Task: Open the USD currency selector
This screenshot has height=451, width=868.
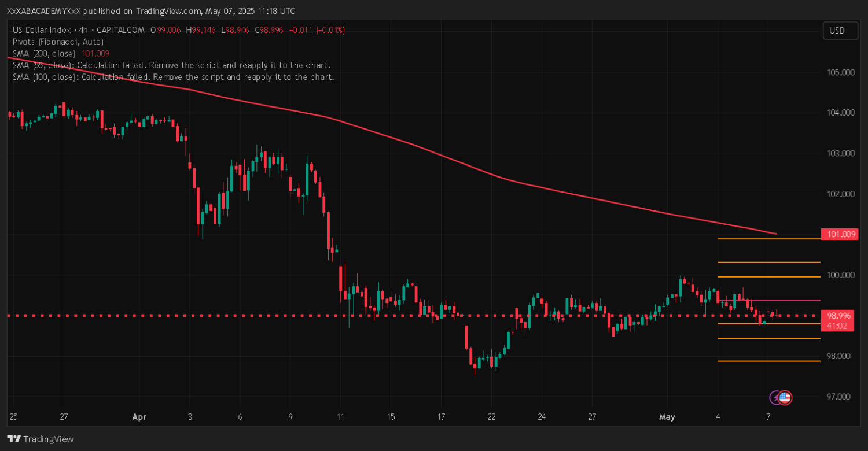Action: point(840,31)
